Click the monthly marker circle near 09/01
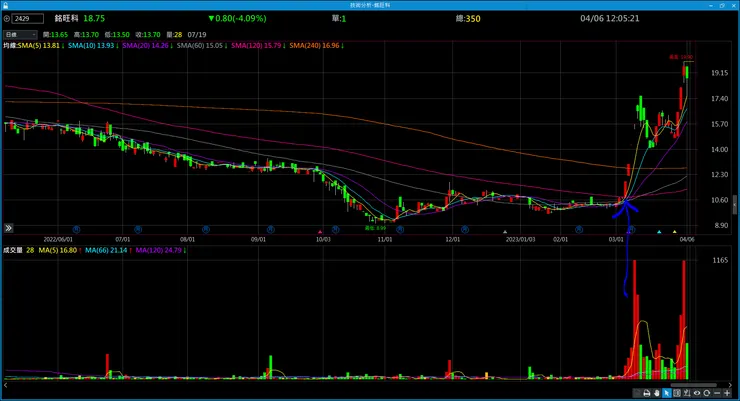The height and width of the screenshot is (401, 740). point(270,230)
